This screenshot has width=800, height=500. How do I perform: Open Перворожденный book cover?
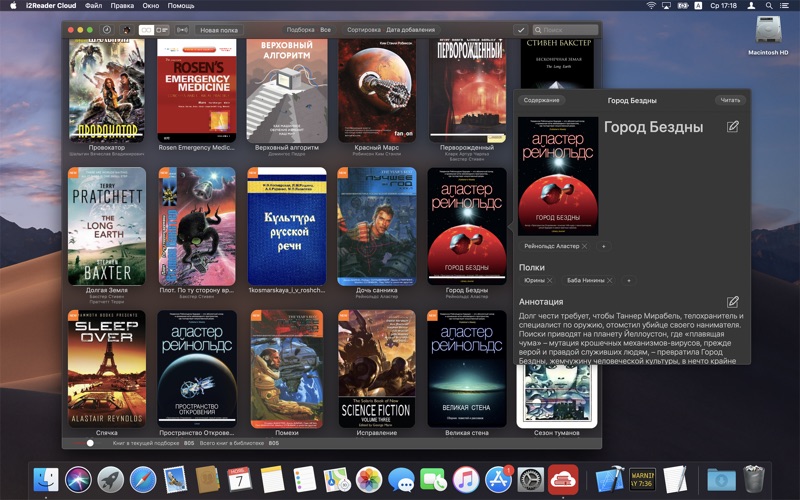coord(467,90)
